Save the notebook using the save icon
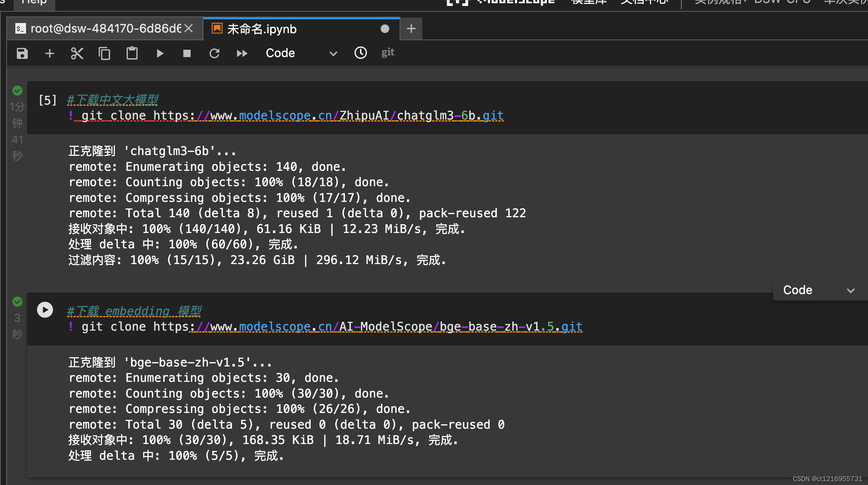868x485 pixels. [x=22, y=53]
